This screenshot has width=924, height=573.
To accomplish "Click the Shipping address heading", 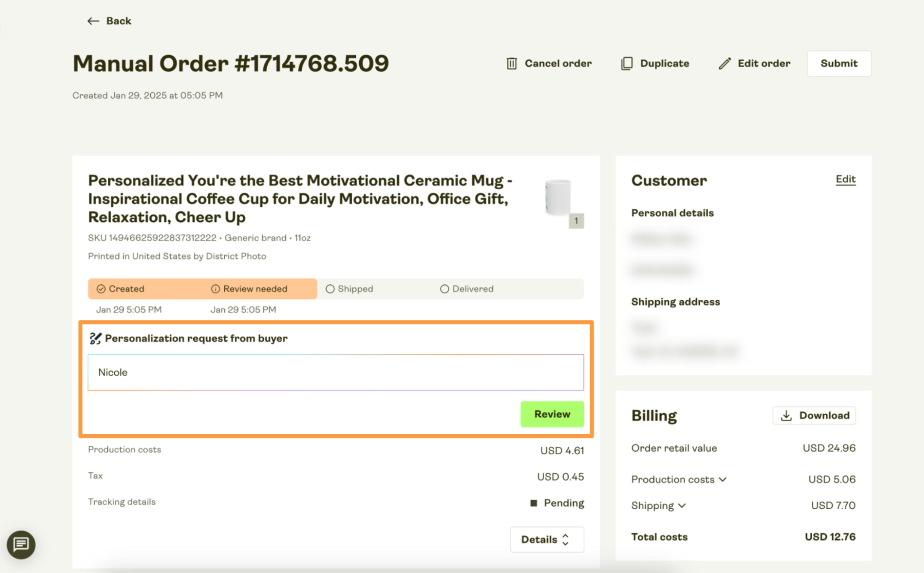I will pyautogui.click(x=675, y=302).
